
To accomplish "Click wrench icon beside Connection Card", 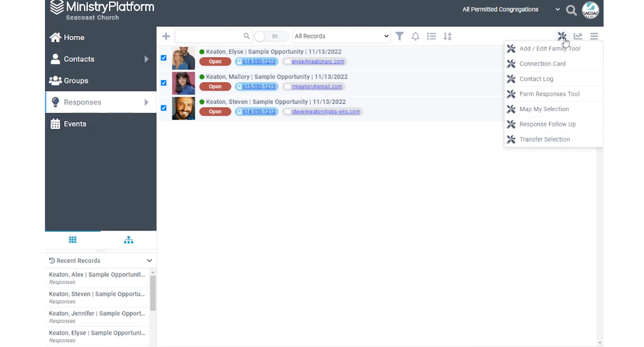I will click(x=511, y=64).
